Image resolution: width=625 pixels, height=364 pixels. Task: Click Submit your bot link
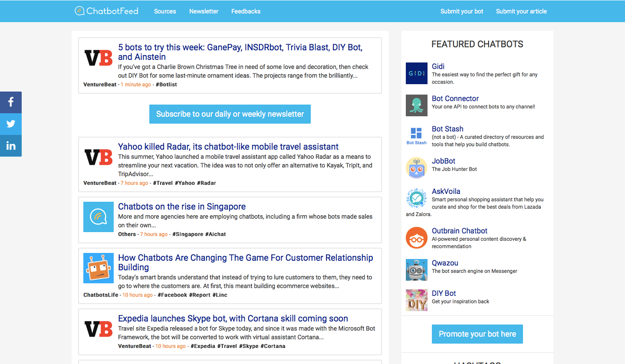coord(461,11)
